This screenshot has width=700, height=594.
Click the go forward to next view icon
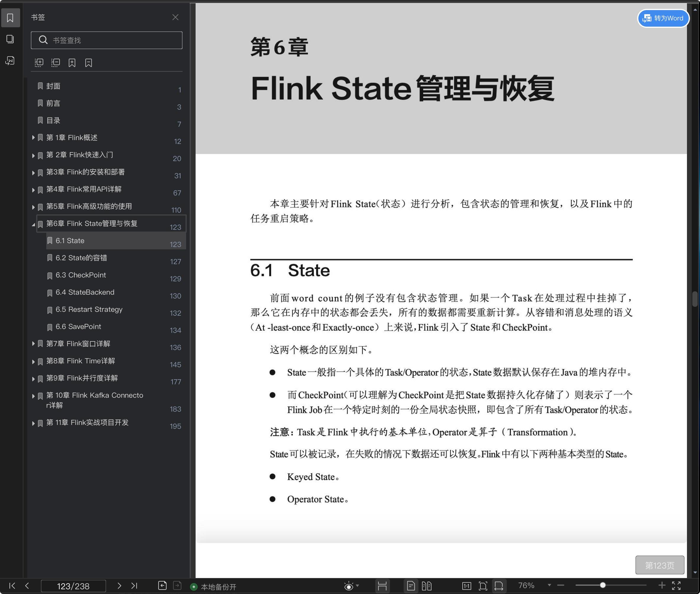(177, 586)
